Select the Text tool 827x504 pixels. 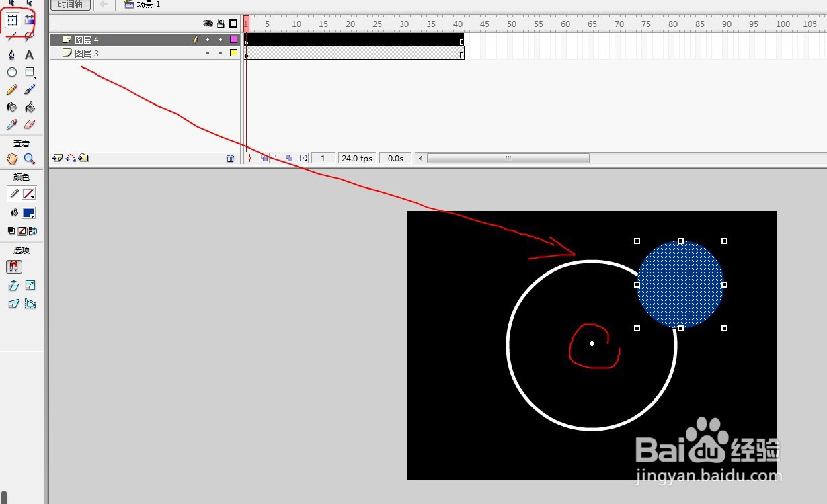pos(30,54)
